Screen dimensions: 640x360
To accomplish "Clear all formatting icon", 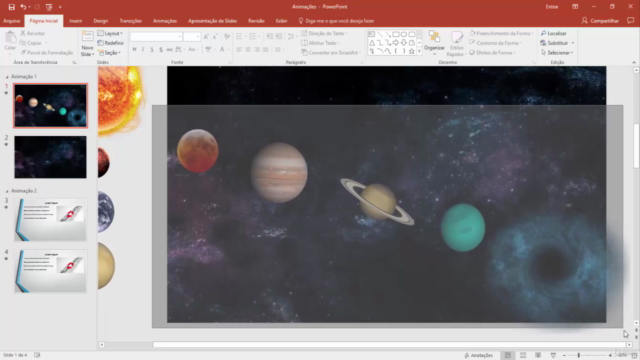I will tap(227, 37).
